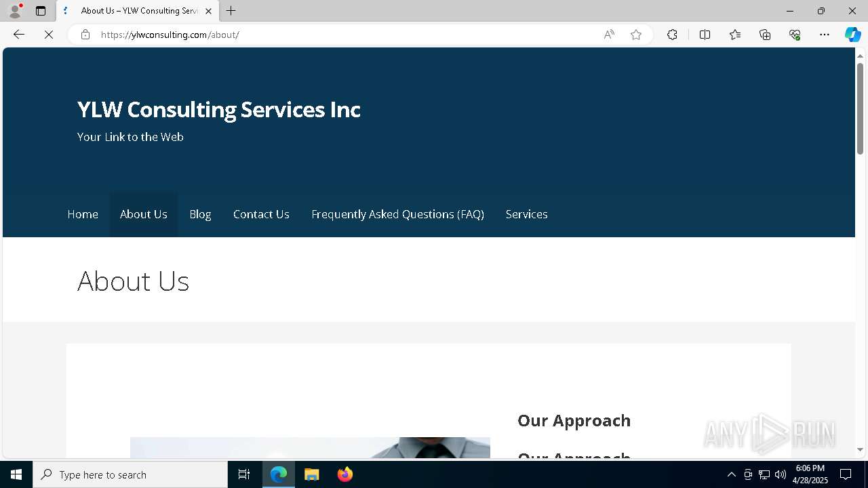The height and width of the screenshot is (488, 868).
Task: Open Read aloud in address bar
Action: [x=609, y=35]
